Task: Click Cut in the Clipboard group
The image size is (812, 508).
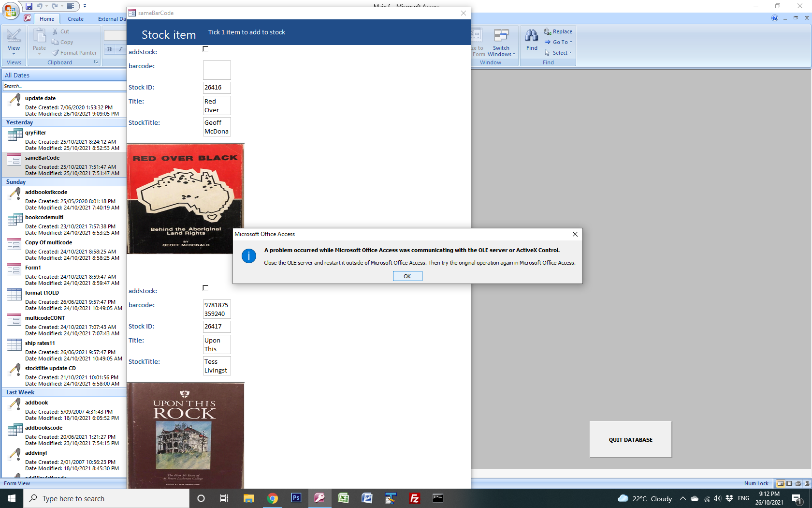Action: [60, 31]
